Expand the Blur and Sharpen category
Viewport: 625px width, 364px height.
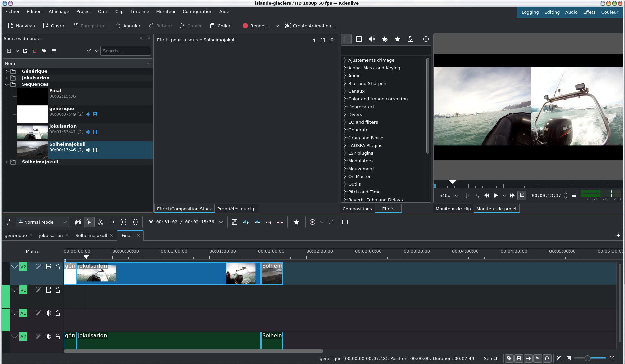coord(345,84)
